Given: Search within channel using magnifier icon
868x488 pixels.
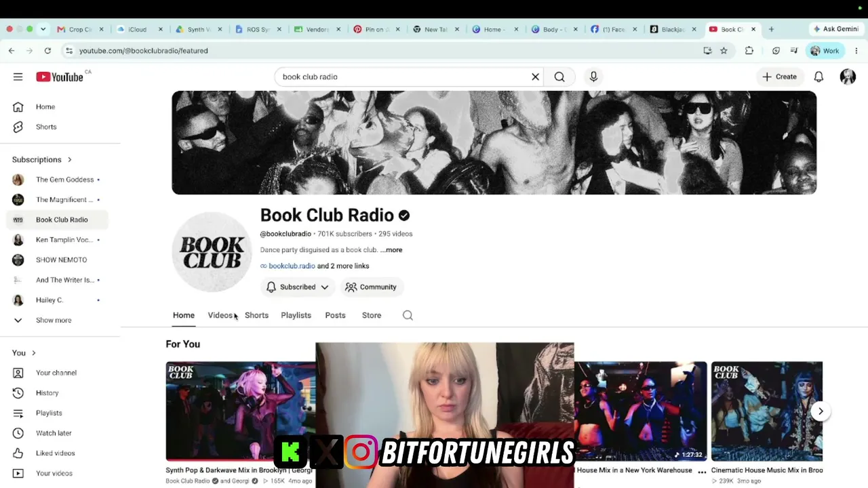Looking at the screenshot, I should click(408, 315).
